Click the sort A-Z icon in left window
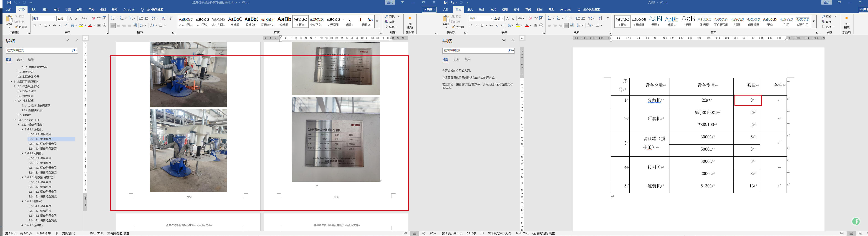The height and width of the screenshot is (236, 868). click(164, 18)
